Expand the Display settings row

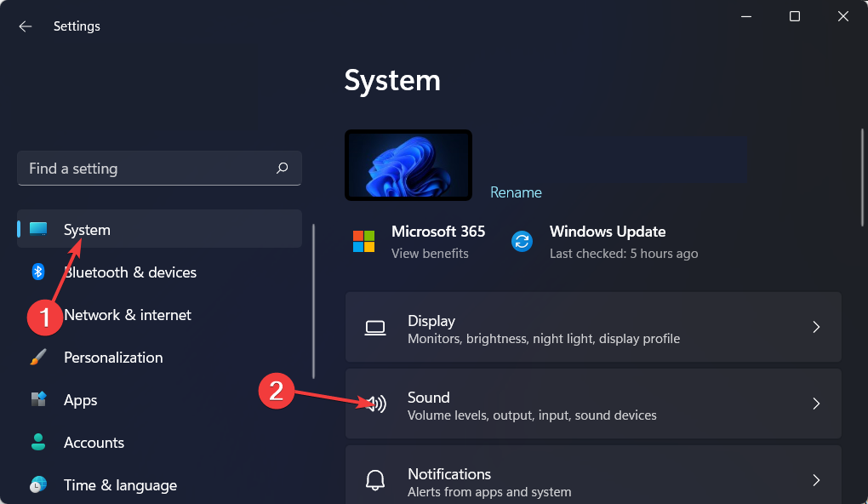tap(593, 327)
